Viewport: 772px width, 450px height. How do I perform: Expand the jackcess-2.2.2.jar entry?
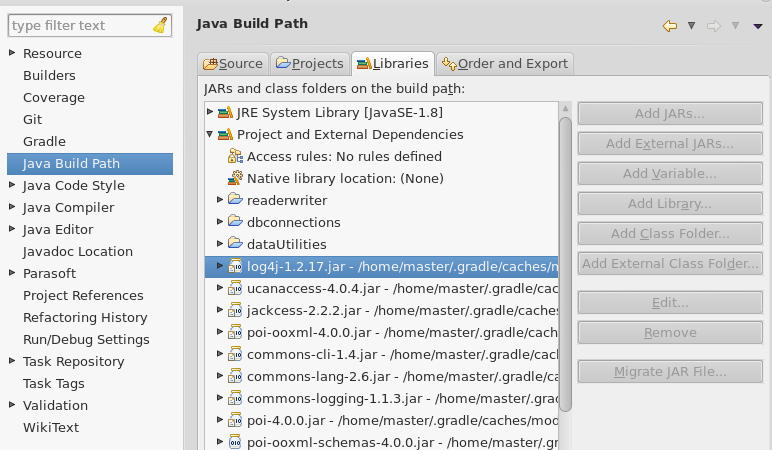[x=220, y=309]
